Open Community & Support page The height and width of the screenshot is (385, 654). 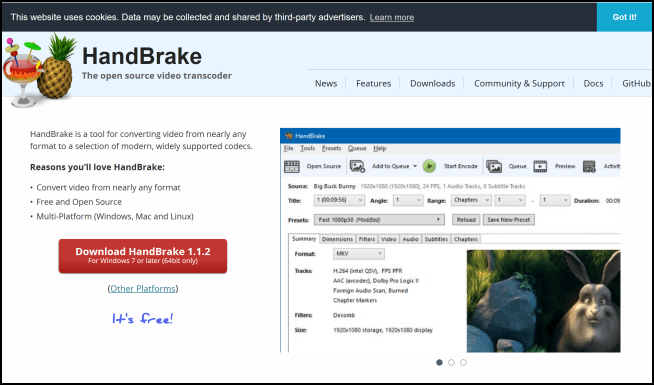pos(519,83)
